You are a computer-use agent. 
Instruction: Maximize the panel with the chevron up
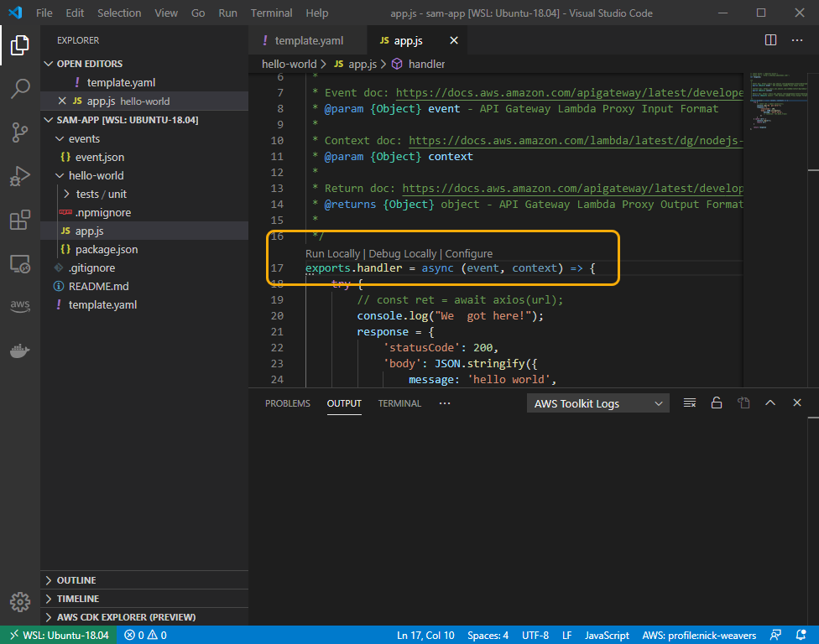click(x=770, y=403)
